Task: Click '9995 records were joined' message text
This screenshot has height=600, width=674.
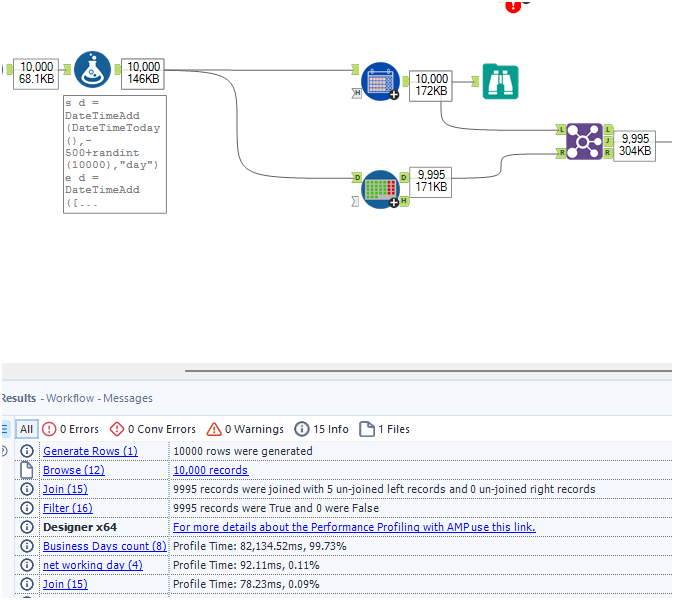Action: tap(384, 489)
